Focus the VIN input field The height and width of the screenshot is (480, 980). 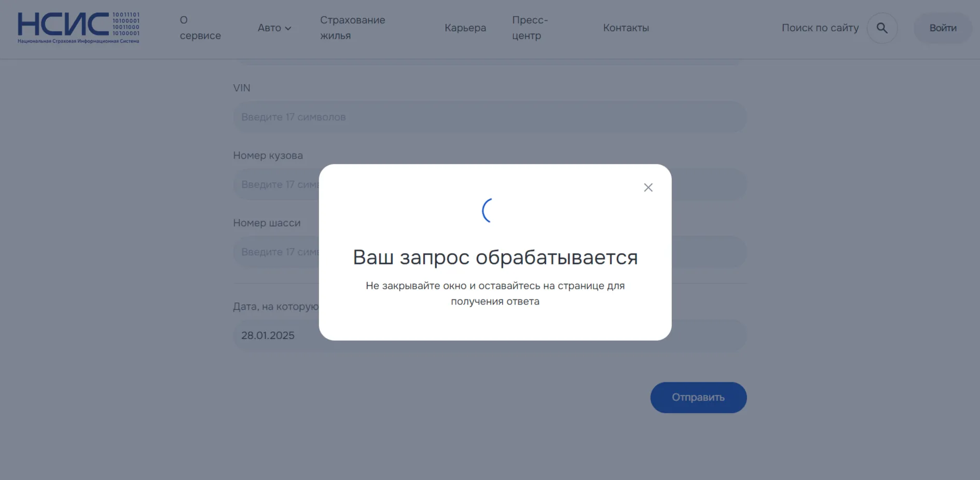(489, 117)
